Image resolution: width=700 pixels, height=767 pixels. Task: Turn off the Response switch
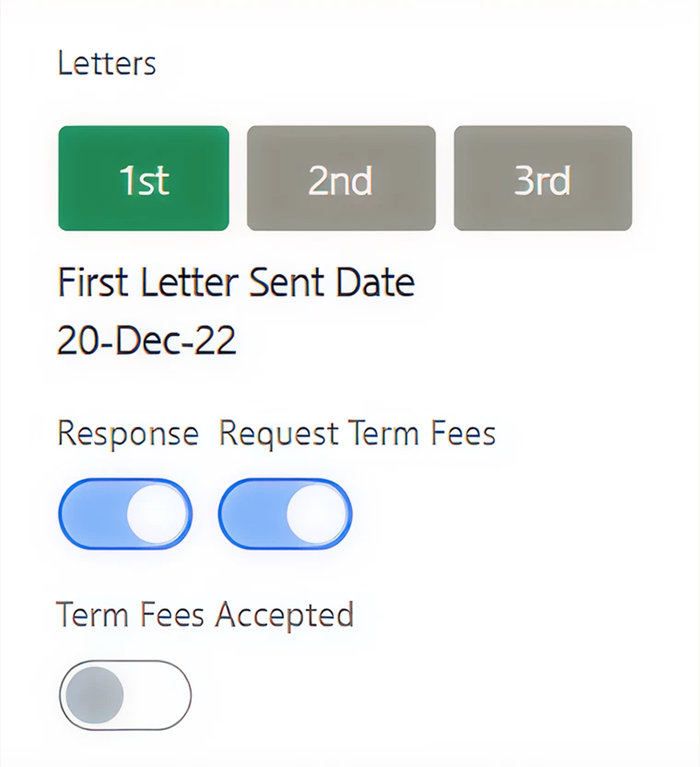pos(125,514)
